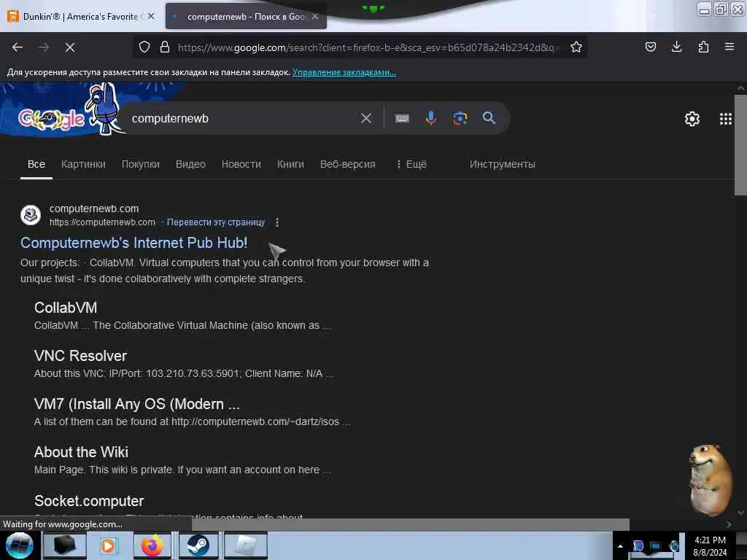Viewport: 747px width, 560px height.
Task: Click the Firefox address bar URL
Action: [x=369, y=47]
